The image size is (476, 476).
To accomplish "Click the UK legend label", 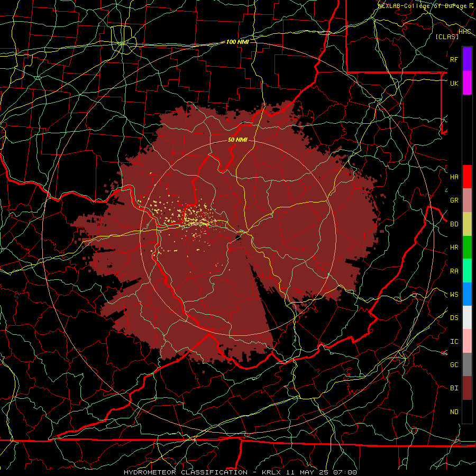I will (454, 83).
